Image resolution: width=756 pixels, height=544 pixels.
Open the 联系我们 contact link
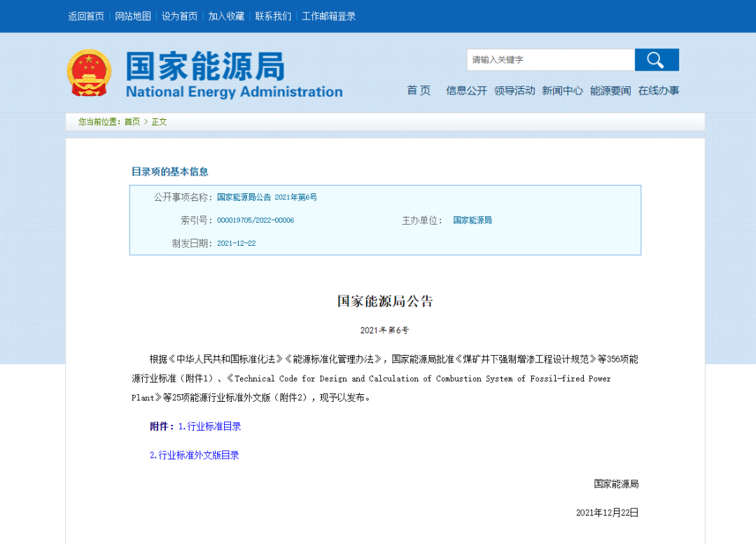tap(273, 16)
